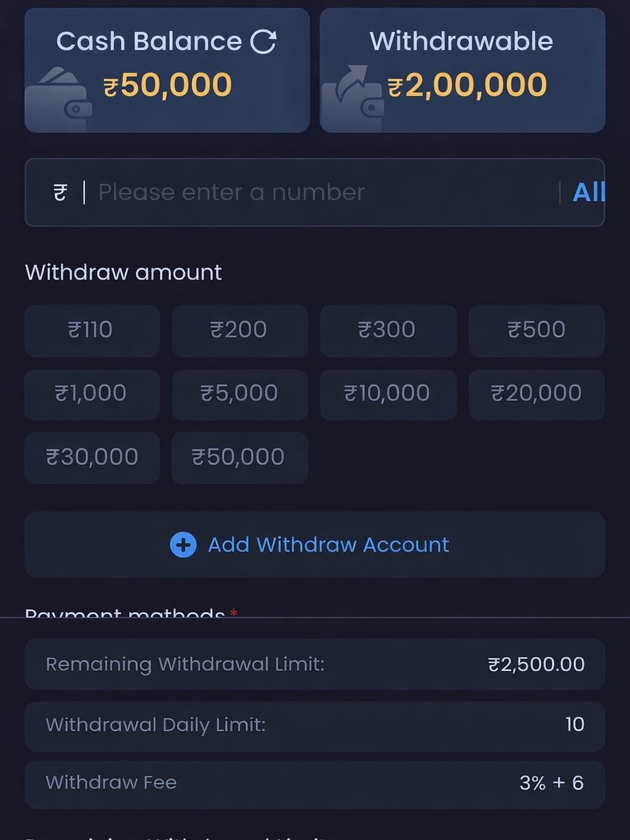Click the All link to withdraw everything
The width and height of the screenshot is (630, 840).
[x=589, y=192]
